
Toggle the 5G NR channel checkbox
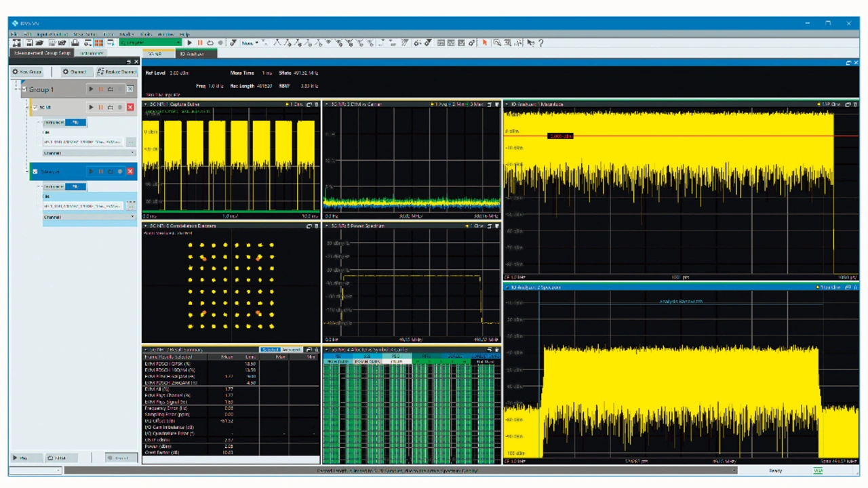pyautogui.click(x=35, y=107)
